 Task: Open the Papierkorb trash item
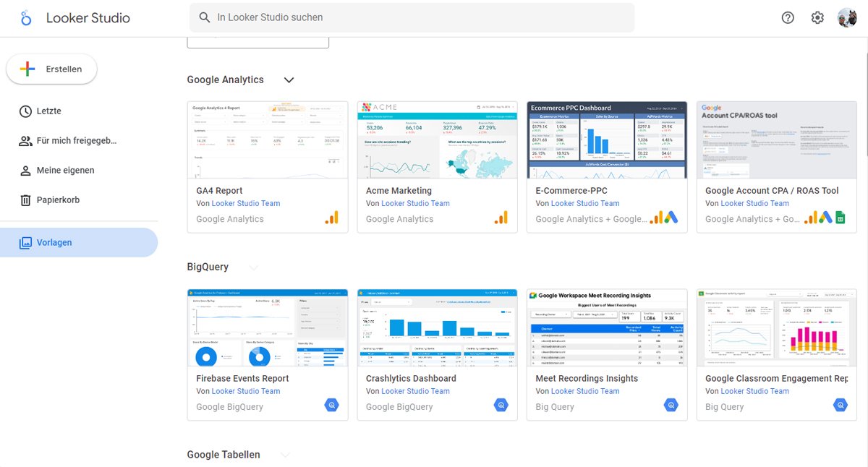pyautogui.click(x=58, y=200)
